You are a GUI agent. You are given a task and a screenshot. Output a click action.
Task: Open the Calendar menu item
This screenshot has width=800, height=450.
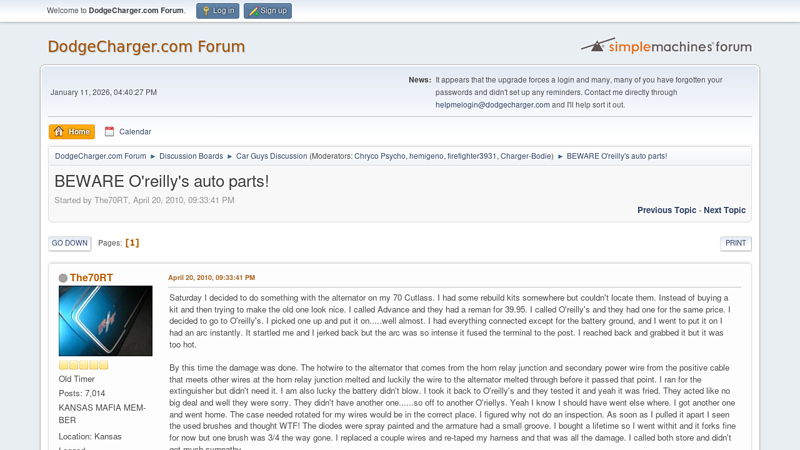point(127,131)
